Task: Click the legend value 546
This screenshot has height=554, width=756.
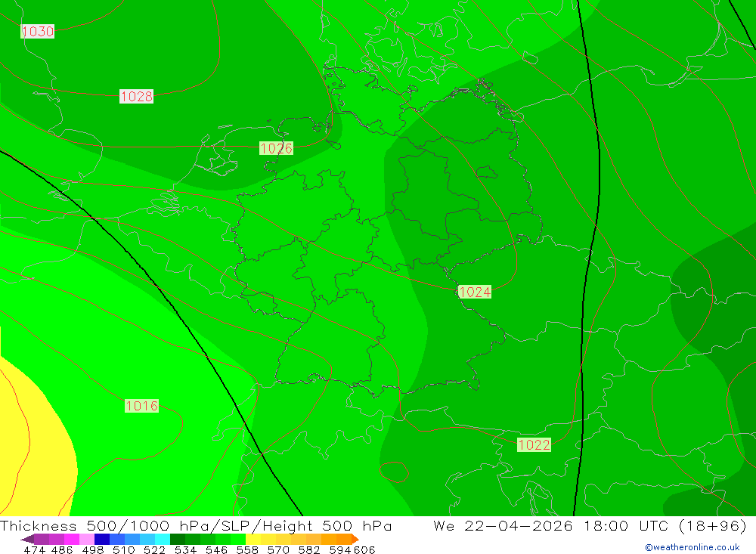Action: pos(216,549)
